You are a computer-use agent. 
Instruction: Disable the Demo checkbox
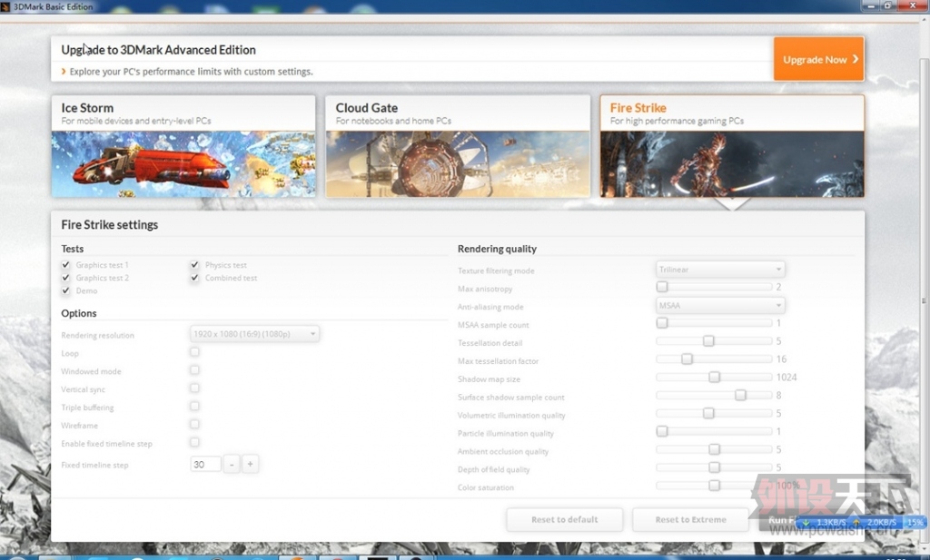[x=65, y=290]
